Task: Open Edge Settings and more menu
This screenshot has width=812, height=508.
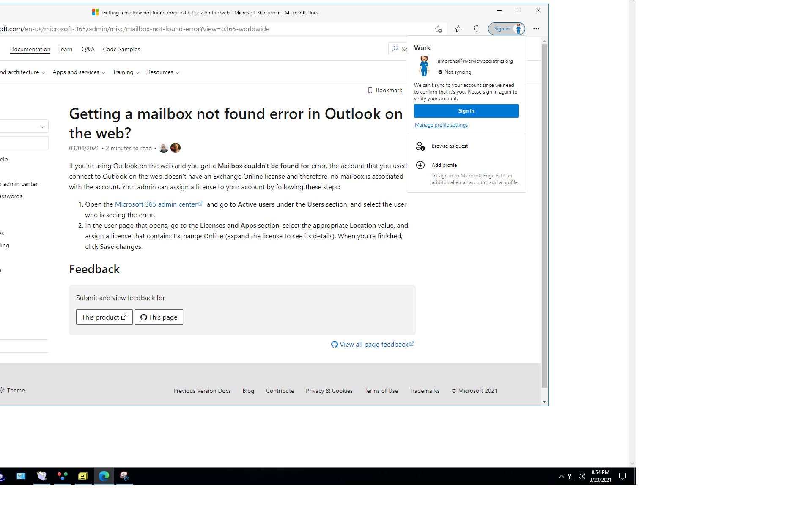Action: point(536,29)
